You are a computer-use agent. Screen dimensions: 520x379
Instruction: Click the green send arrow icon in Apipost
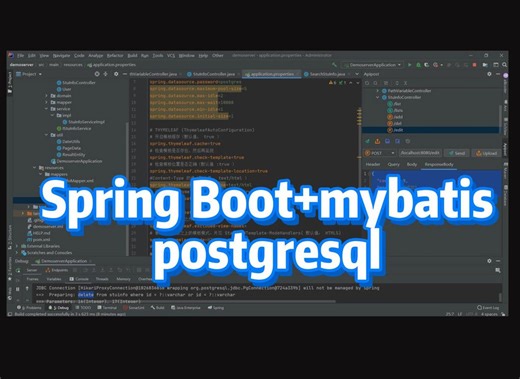click(367, 142)
